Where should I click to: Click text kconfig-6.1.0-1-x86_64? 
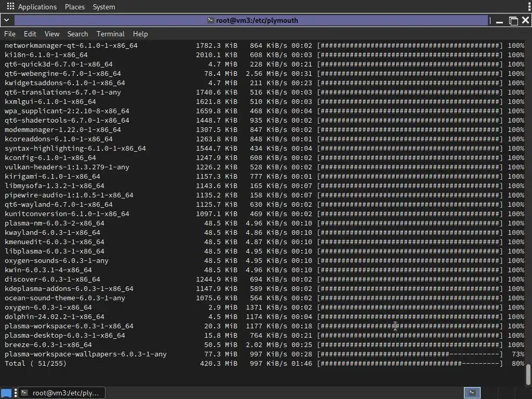pyautogui.click(x=50, y=158)
